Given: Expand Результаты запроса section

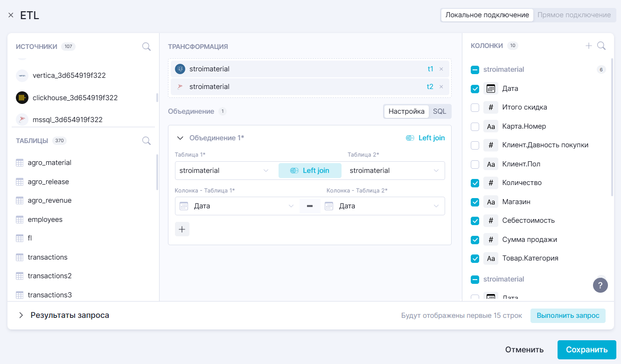Looking at the screenshot, I should tap(21, 316).
